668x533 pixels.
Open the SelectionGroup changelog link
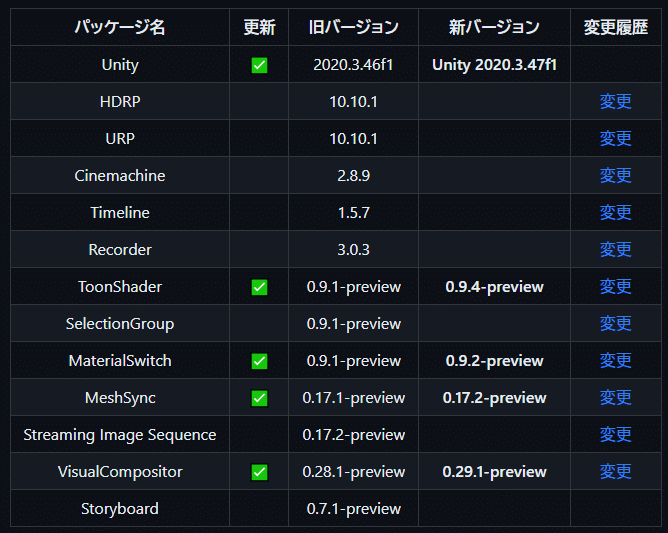pyautogui.click(x=615, y=324)
